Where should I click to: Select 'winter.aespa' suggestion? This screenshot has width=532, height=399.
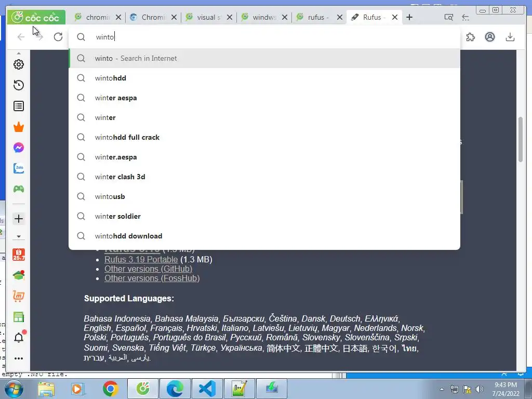point(264,157)
